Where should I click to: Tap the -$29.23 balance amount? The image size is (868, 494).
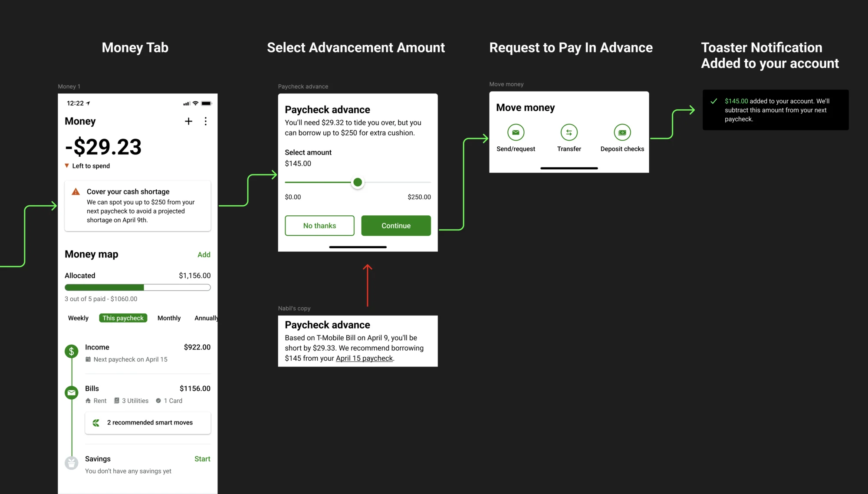pos(103,147)
